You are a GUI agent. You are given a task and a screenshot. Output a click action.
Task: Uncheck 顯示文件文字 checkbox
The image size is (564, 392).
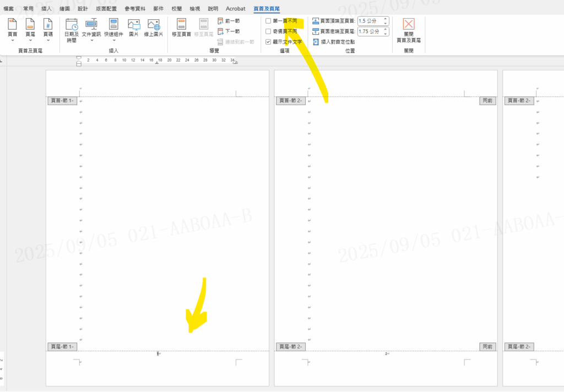pyautogui.click(x=268, y=41)
